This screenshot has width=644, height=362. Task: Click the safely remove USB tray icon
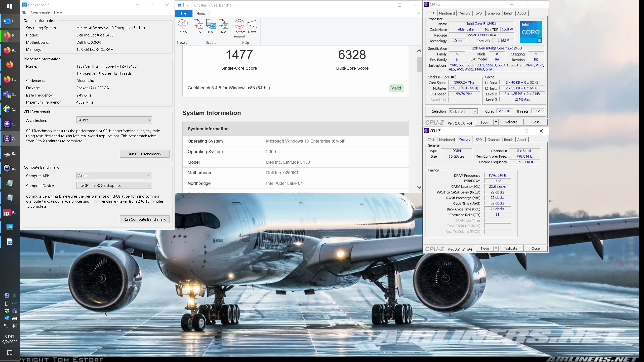tap(7, 303)
